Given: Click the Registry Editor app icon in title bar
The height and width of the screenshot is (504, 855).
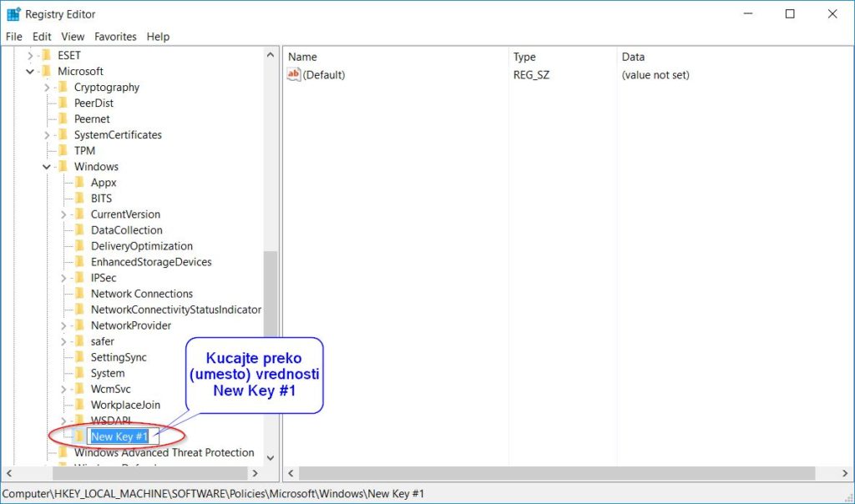Looking at the screenshot, I should click(x=13, y=14).
